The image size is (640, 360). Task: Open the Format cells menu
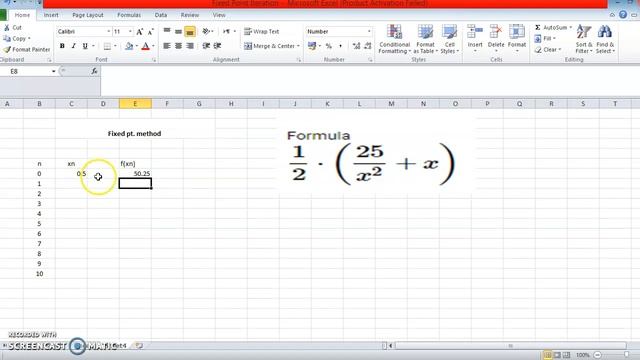(517, 39)
